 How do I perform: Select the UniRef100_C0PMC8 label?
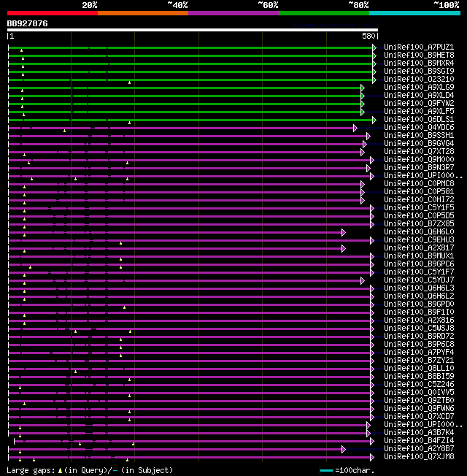pyautogui.click(x=419, y=184)
